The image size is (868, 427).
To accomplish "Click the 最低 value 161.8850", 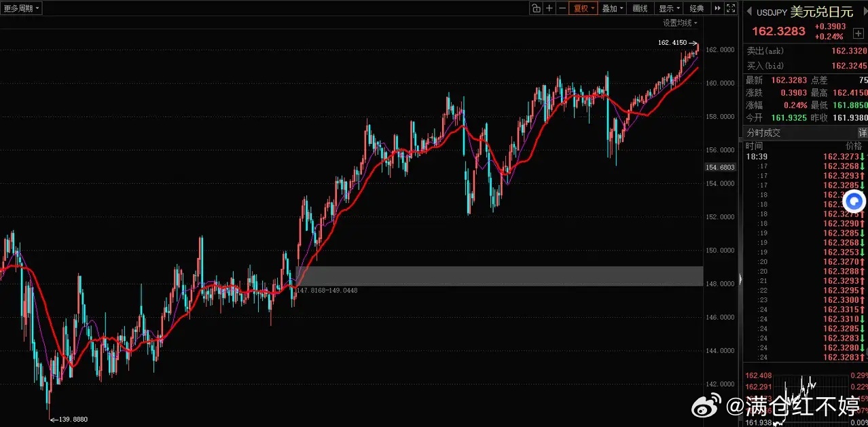I will 850,105.
